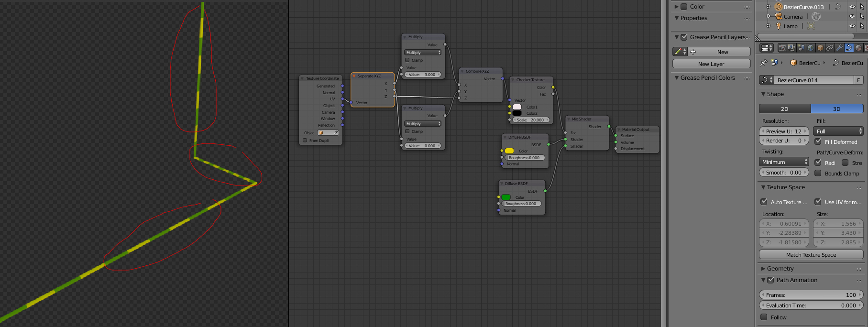
Task: Open the Render properties tab
Action: coord(782,48)
